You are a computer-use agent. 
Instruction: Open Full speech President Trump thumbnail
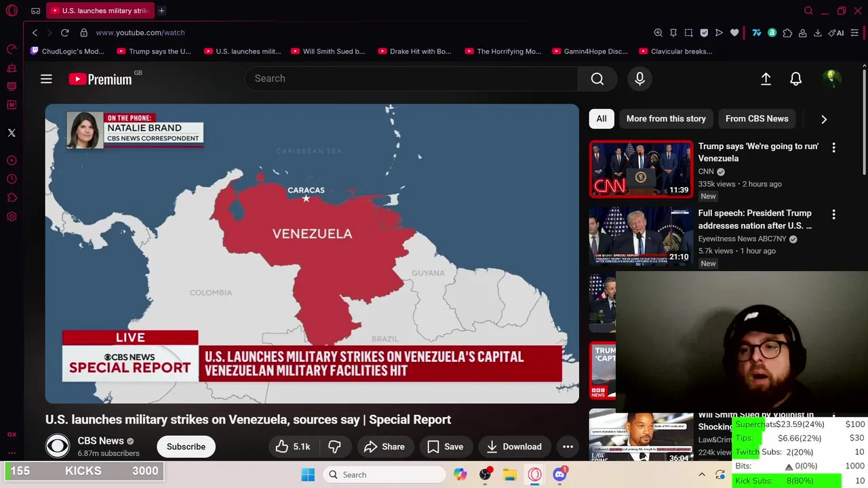[x=642, y=235]
